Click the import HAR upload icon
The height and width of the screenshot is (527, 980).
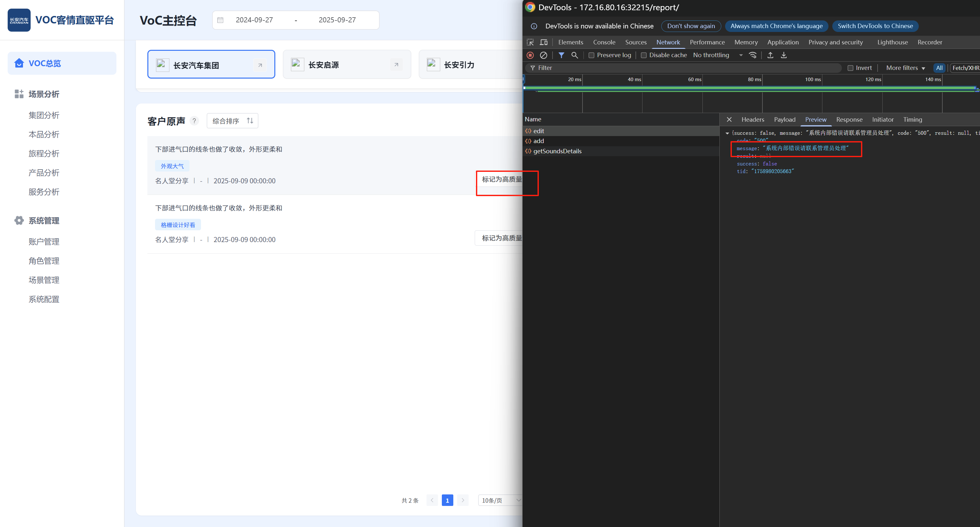point(770,55)
